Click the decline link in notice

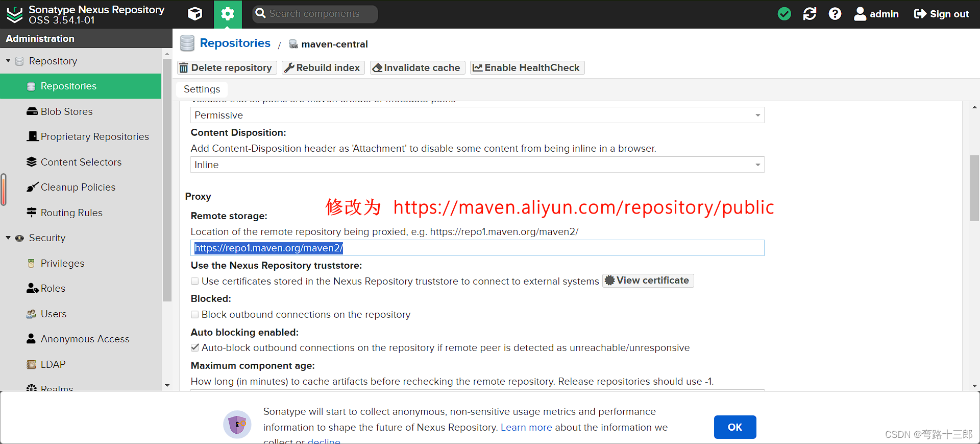(324, 441)
